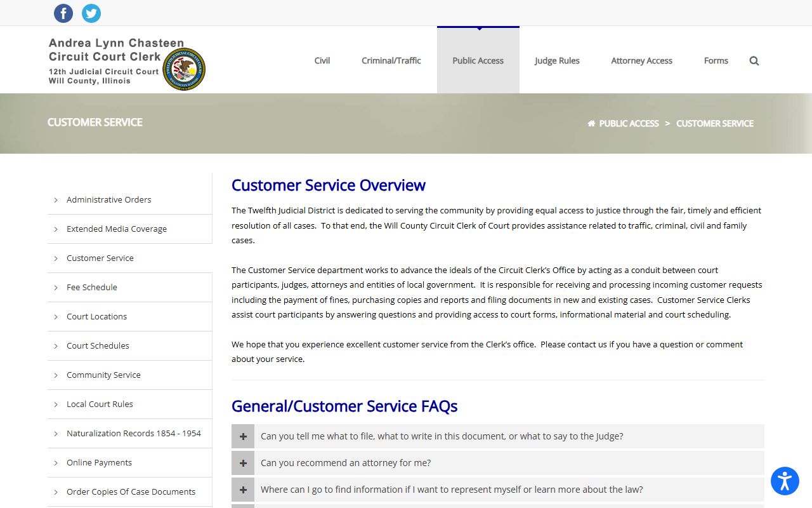
Task: Click chevron beside Extended Media Coverage
Action: [56, 229]
